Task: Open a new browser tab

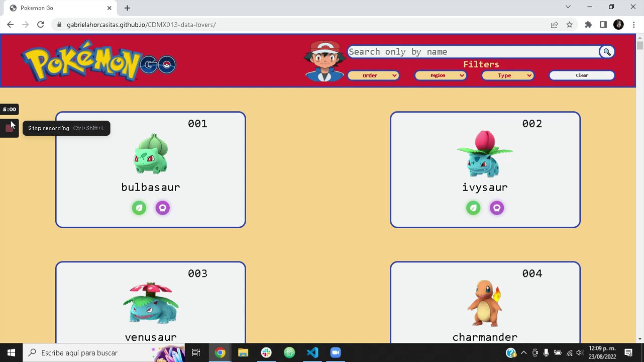Action: click(127, 8)
